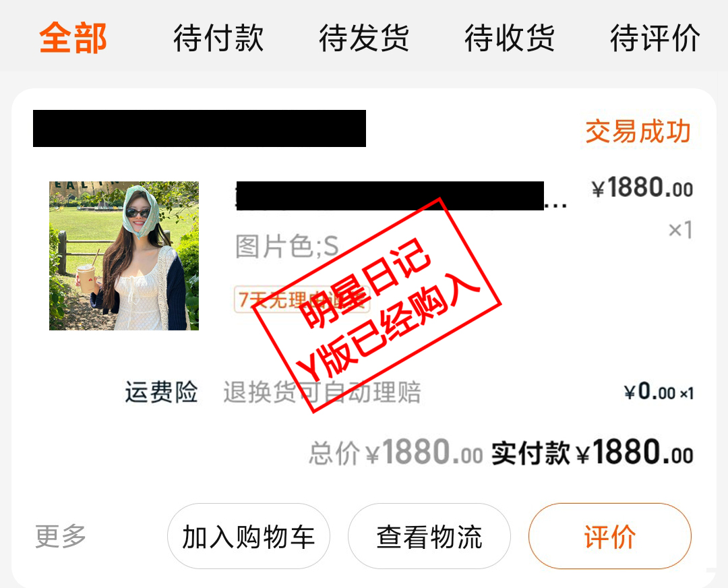Image resolution: width=728 pixels, height=588 pixels.
Task: Switch to the 待付款 tab
Action: pyautogui.click(x=218, y=38)
